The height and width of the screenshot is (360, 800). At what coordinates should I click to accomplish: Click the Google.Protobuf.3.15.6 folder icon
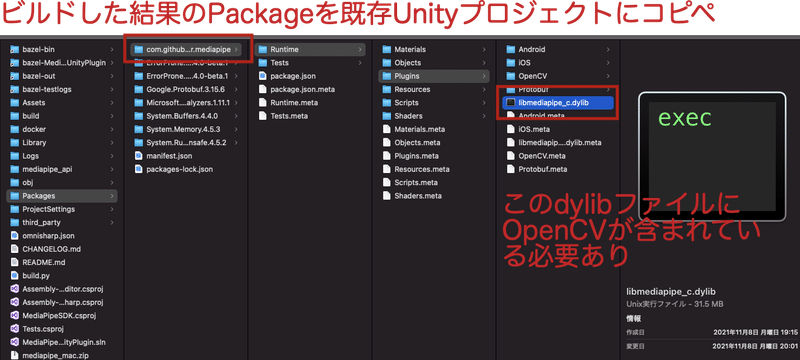[x=138, y=89]
